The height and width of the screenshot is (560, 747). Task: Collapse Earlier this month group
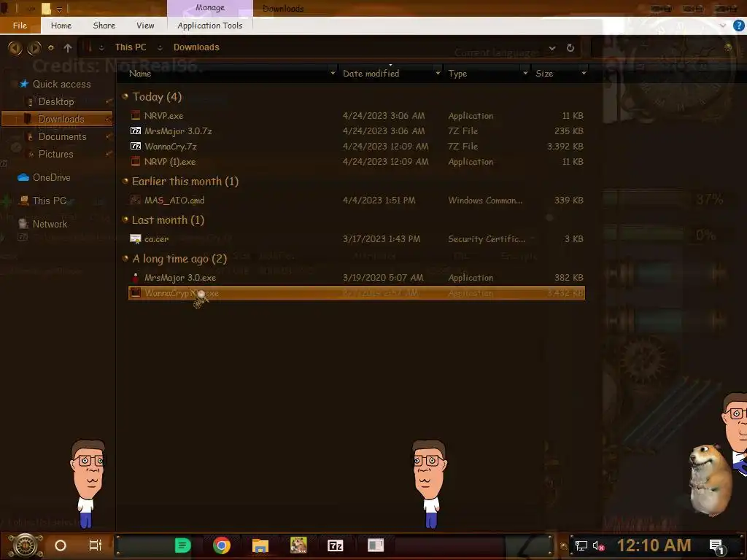pyautogui.click(x=125, y=181)
